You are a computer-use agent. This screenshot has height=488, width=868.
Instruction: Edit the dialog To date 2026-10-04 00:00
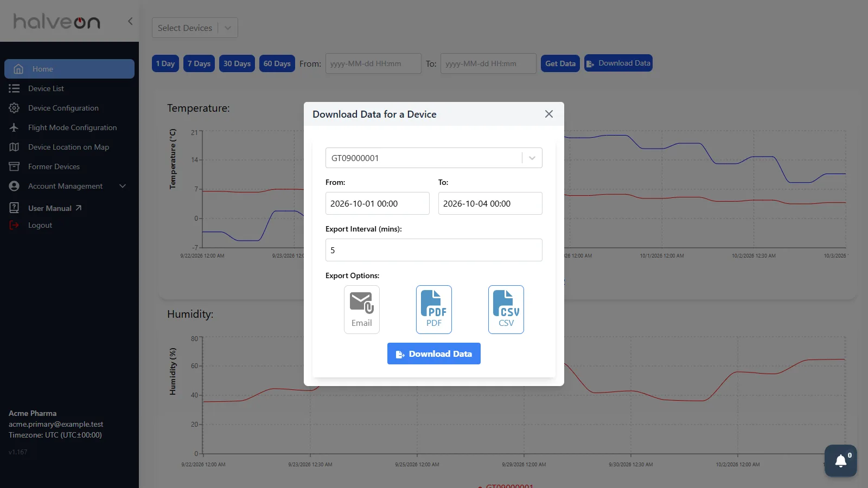490,203
